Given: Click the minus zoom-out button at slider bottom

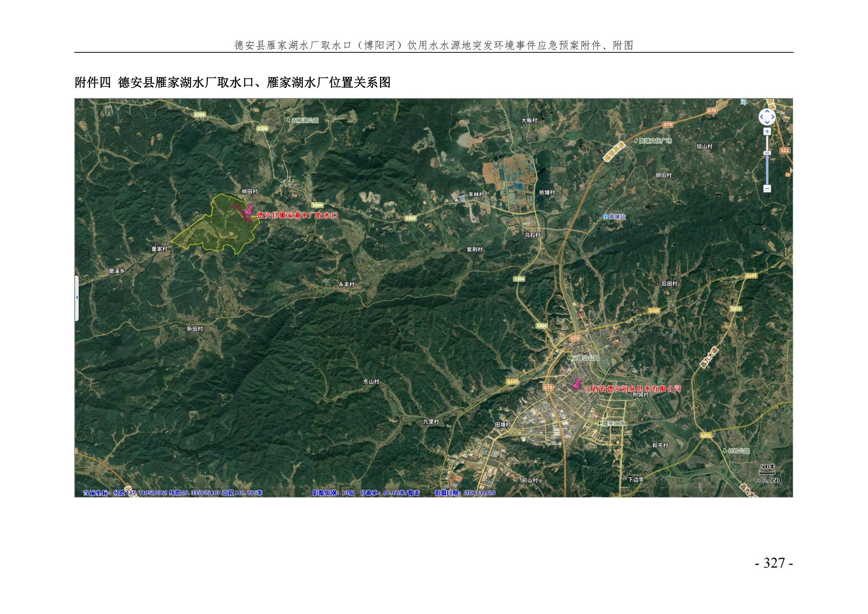Looking at the screenshot, I should tap(767, 188).
